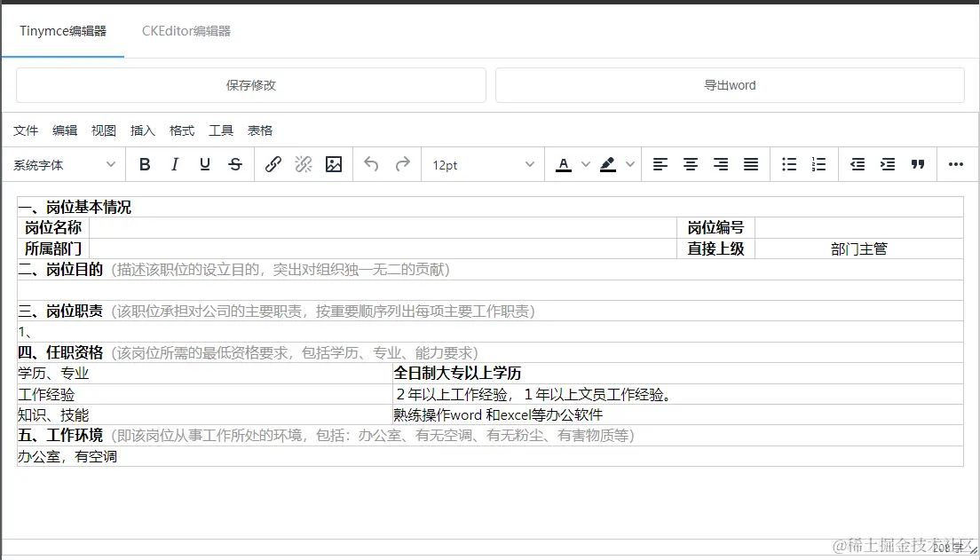Click the 导出word button
This screenshot has width=980, height=560.
coord(730,85)
